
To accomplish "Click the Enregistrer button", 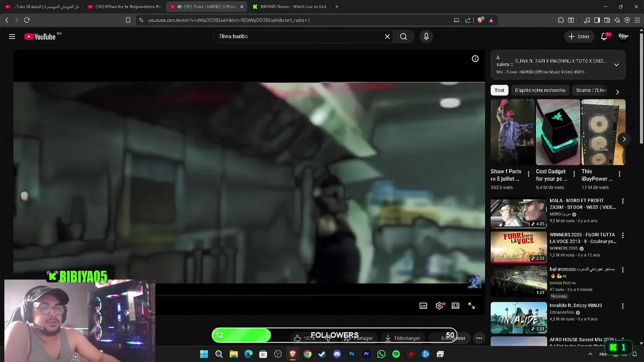I will click(449, 338).
